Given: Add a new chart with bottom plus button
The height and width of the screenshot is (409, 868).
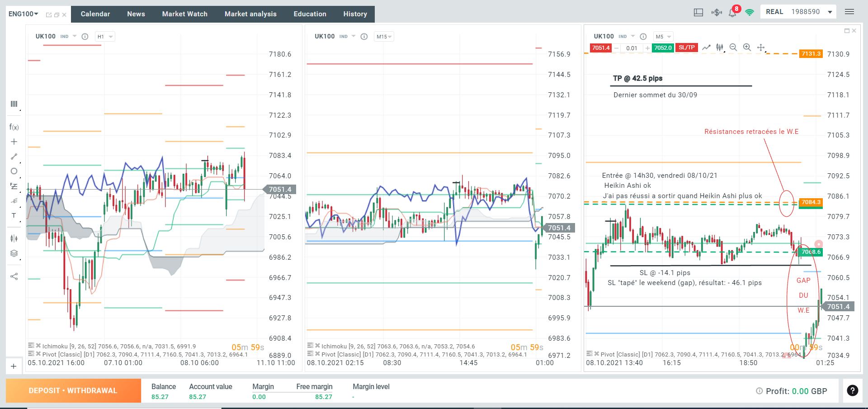Looking at the screenshot, I should point(14,366).
